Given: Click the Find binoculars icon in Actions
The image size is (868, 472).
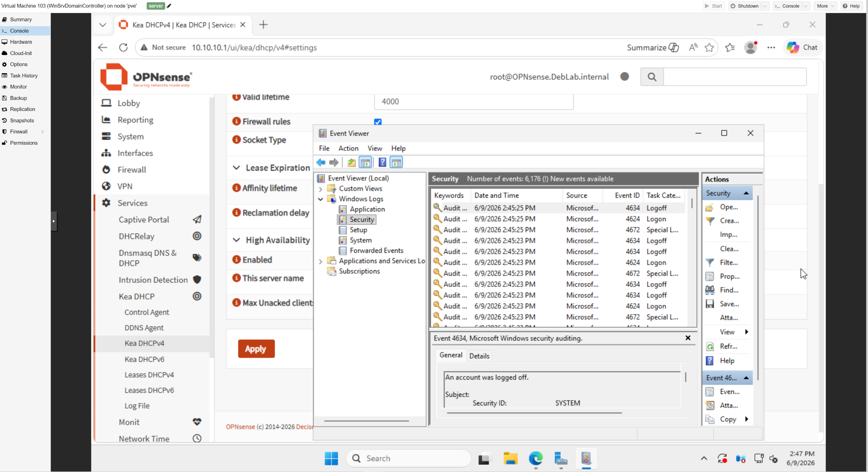Looking at the screenshot, I should click(x=710, y=290).
